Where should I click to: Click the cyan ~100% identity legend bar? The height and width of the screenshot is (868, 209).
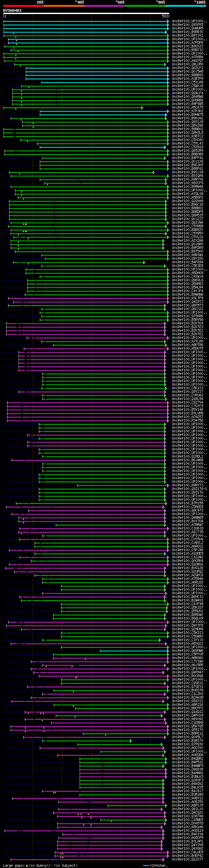[x=185, y=6]
